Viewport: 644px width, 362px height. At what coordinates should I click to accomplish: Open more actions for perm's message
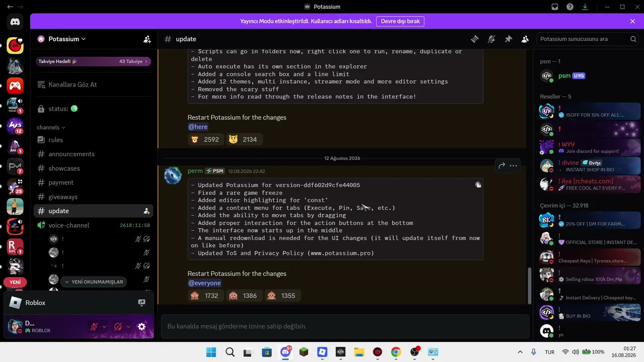point(513,165)
